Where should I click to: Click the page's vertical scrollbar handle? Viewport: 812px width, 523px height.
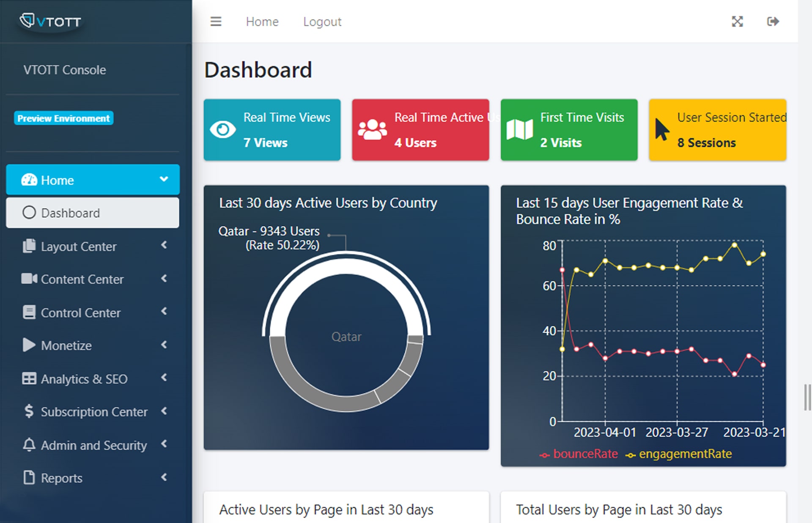point(807,397)
